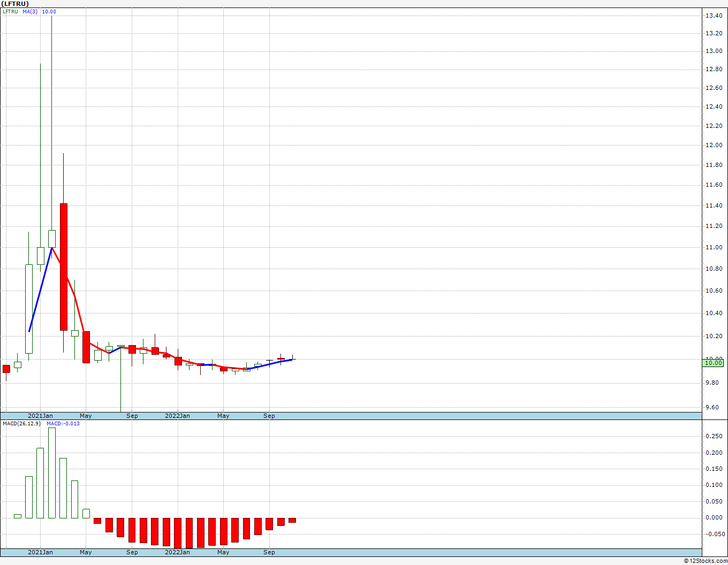The image size is (728, 565).
Task: Click the 11.00 price axis label
Action: (713, 247)
